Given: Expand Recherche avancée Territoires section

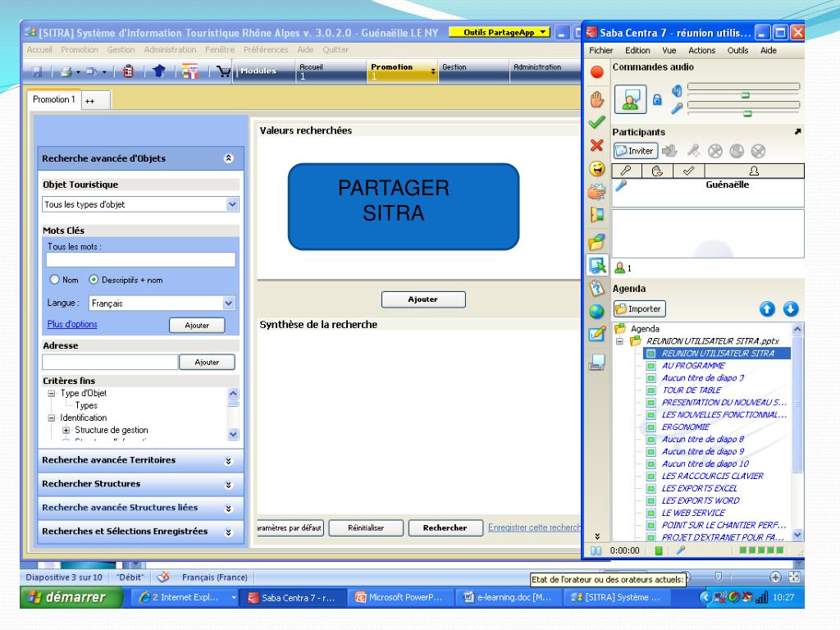Looking at the screenshot, I should pos(229,461).
